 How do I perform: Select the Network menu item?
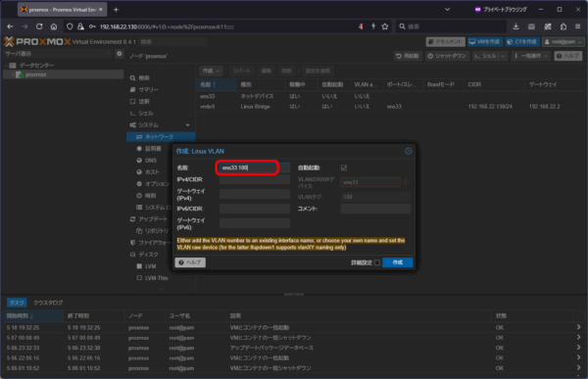pos(161,137)
